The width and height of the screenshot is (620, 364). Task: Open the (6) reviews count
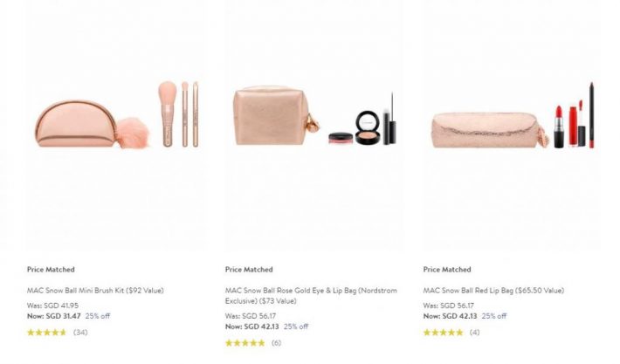coord(276,343)
